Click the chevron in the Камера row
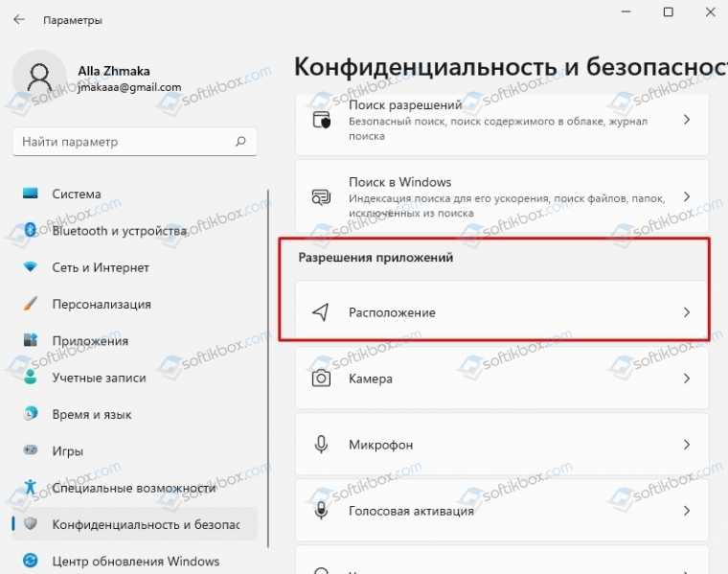 pos(687,379)
